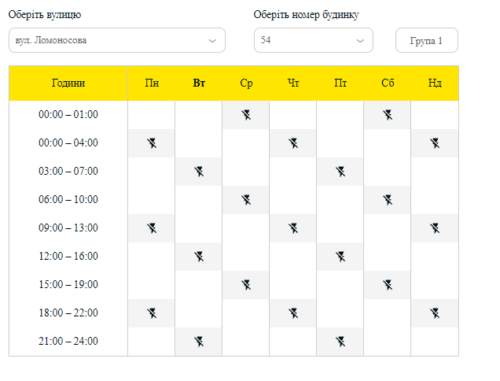Select the 12:00 – 16:00 time row label
500x381 pixels.
pyautogui.click(x=68, y=256)
